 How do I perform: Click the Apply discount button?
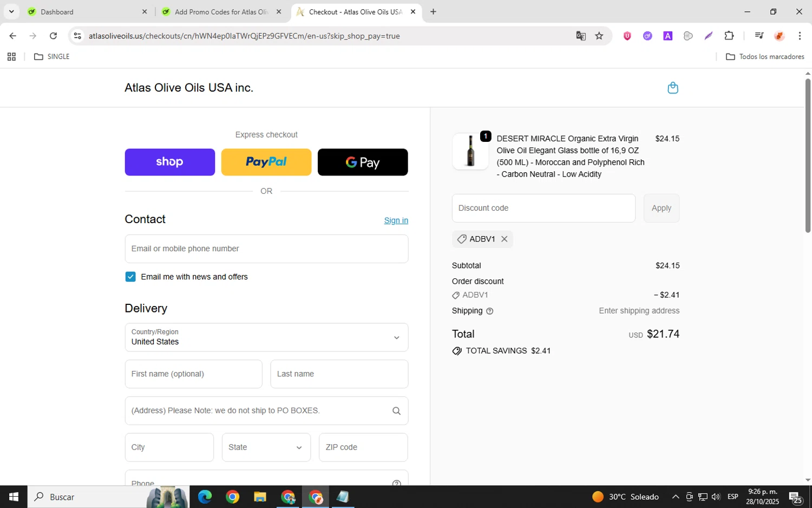pos(662,208)
